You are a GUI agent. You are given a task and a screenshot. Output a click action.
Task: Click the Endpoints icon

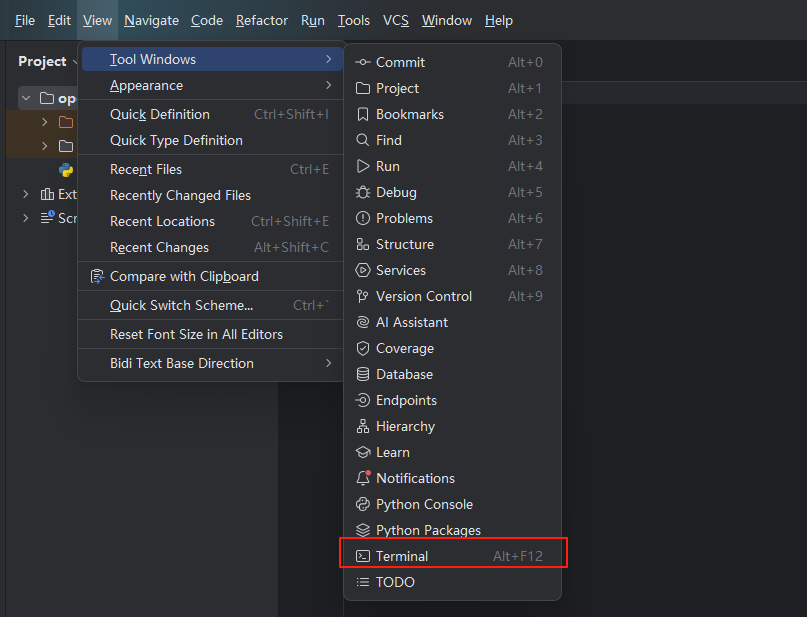(x=363, y=400)
